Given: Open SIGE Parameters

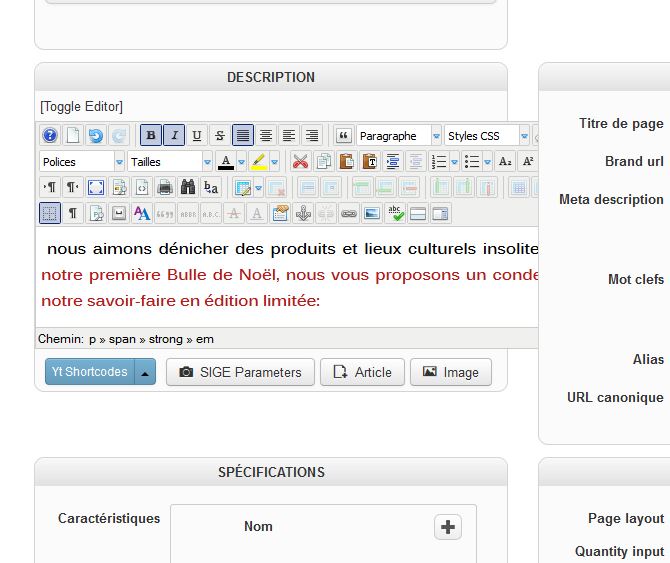Looking at the screenshot, I should coord(240,372).
